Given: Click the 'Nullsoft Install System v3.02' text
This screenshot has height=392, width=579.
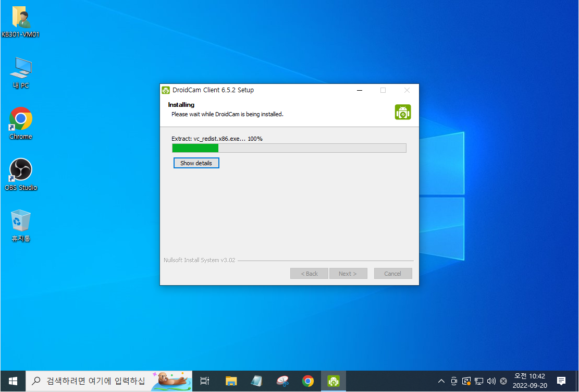Looking at the screenshot, I should point(200,260).
